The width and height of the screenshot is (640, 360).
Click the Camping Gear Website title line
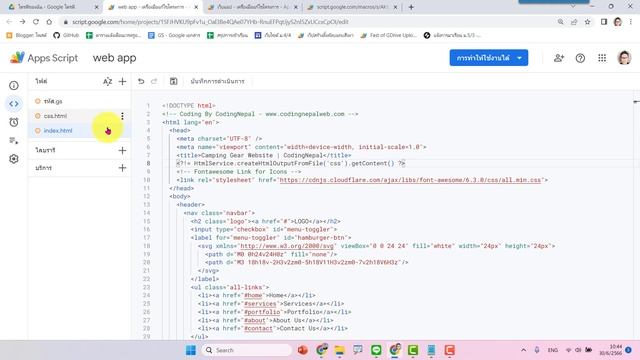pos(264,155)
